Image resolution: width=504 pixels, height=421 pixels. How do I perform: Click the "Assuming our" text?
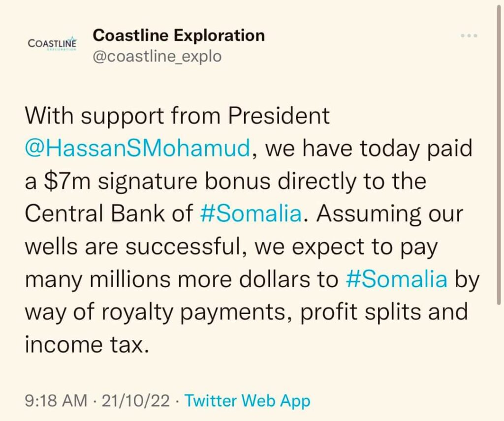click(x=390, y=214)
